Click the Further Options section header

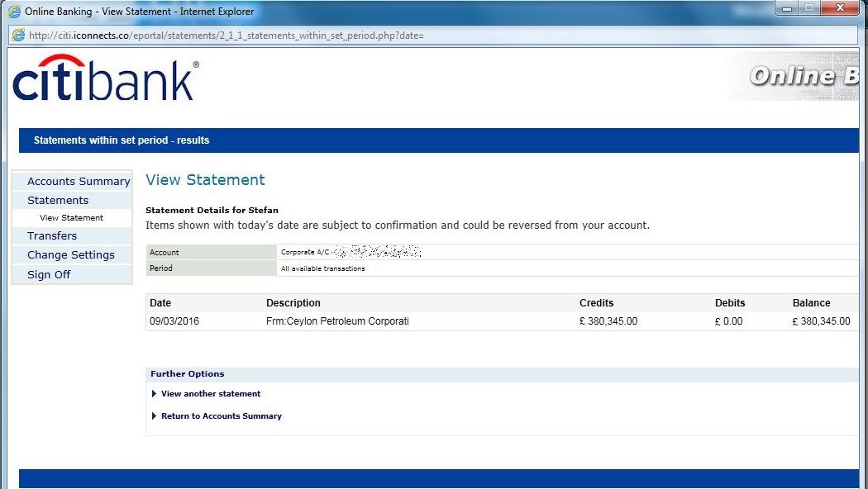coord(187,374)
